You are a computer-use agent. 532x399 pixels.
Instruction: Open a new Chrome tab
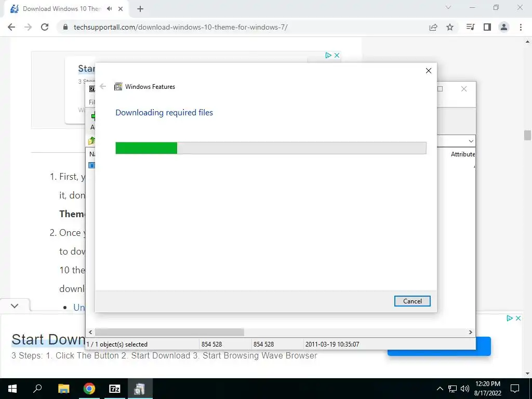pyautogui.click(x=140, y=9)
